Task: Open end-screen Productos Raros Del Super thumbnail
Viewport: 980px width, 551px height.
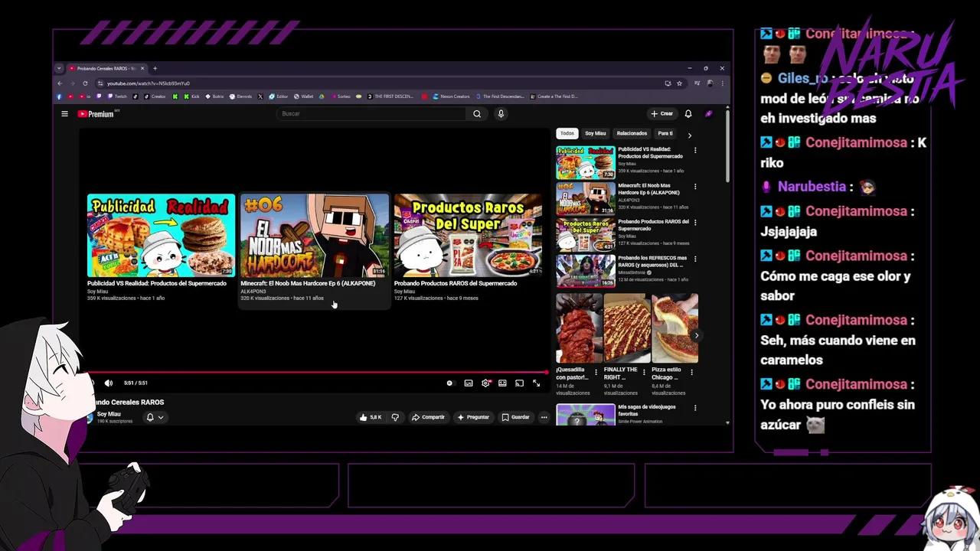Action: click(x=468, y=235)
